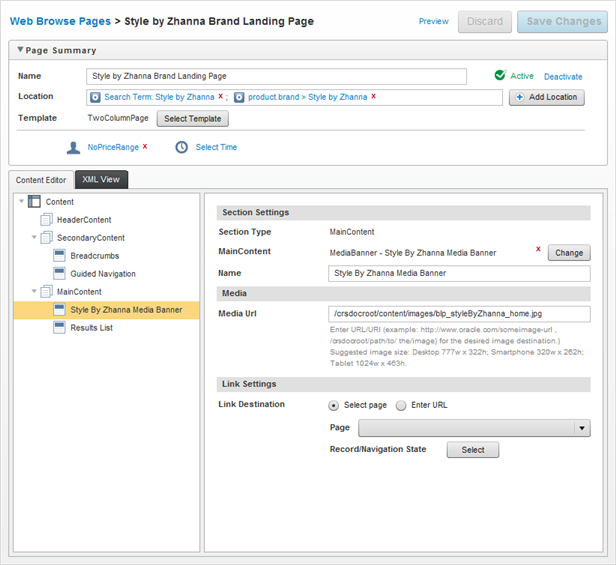
Task: Click the Add Location button
Action: coord(546,97)
